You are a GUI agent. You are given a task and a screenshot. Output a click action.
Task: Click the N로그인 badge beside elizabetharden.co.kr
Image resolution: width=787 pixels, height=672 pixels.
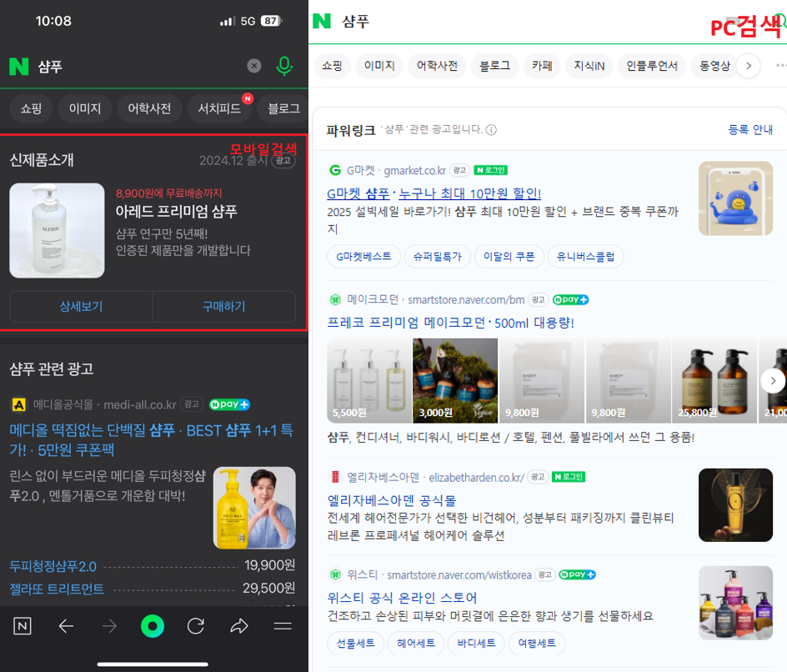569,477
